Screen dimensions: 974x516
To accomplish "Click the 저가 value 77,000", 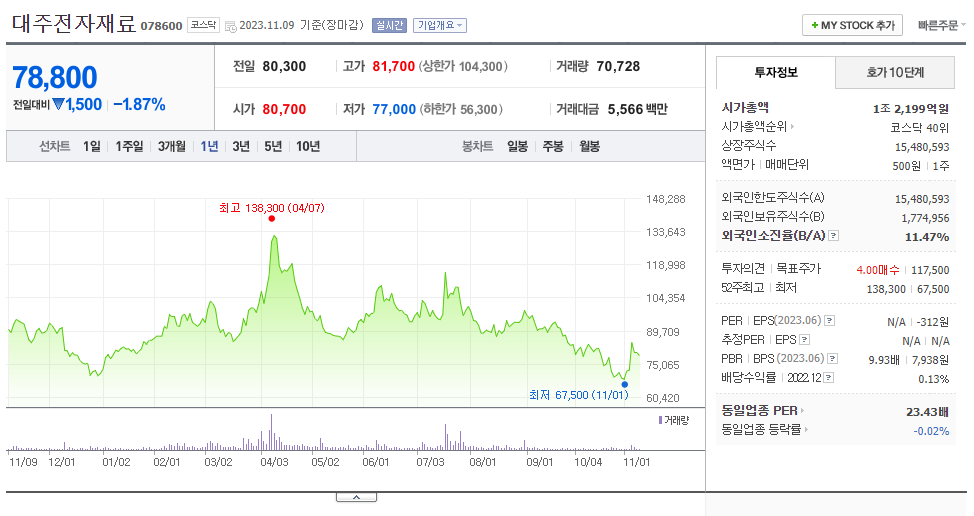I will 394,109.
